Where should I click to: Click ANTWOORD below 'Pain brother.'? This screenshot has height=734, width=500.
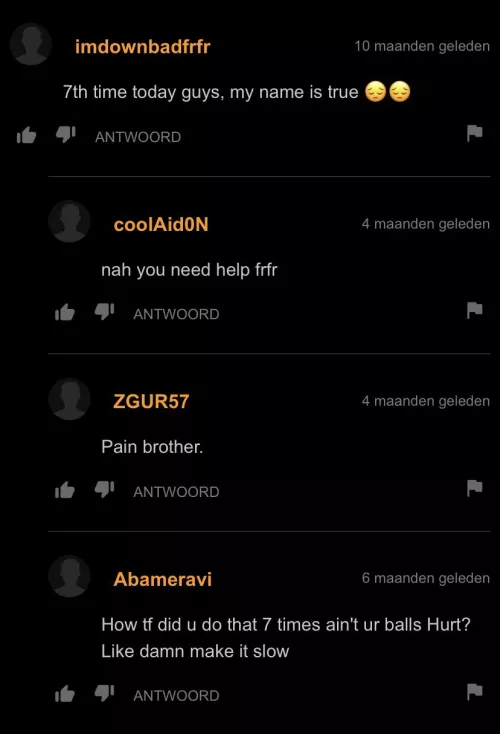click(x=176, y=492)
